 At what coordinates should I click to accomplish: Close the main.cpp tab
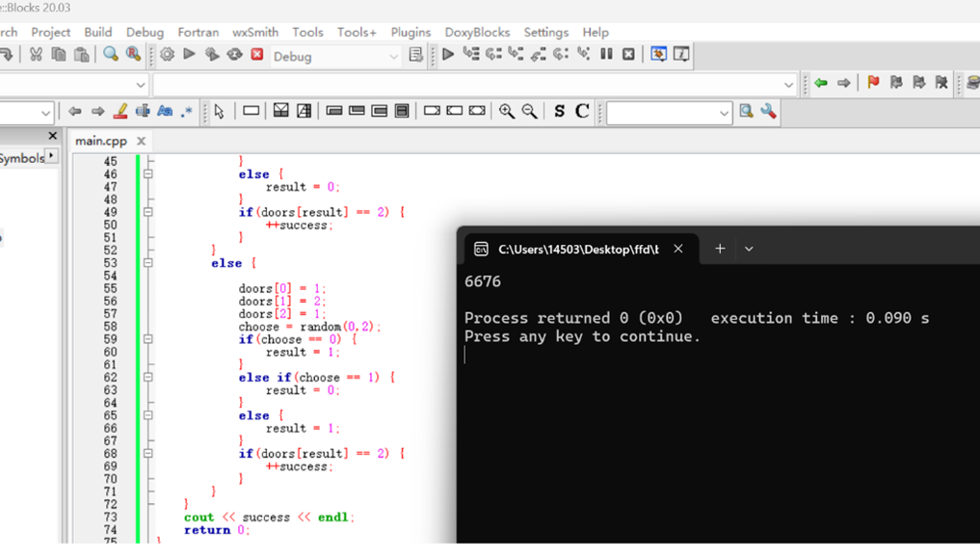pos(142,142)
